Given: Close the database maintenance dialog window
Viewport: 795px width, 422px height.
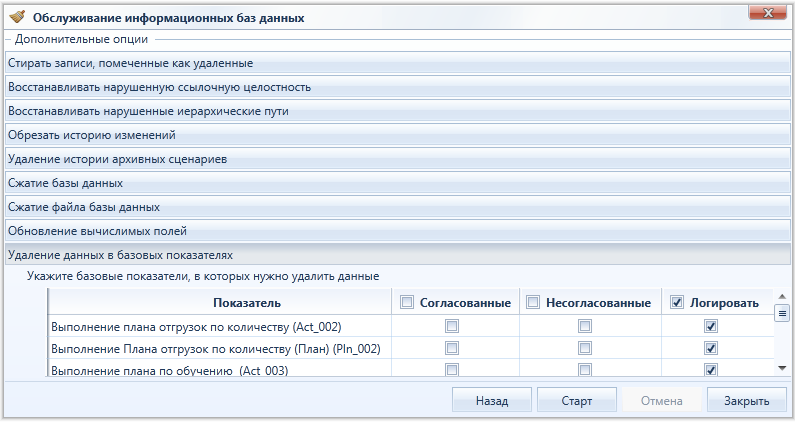Looking at the screenshot, I should click(x=768, y=13).
